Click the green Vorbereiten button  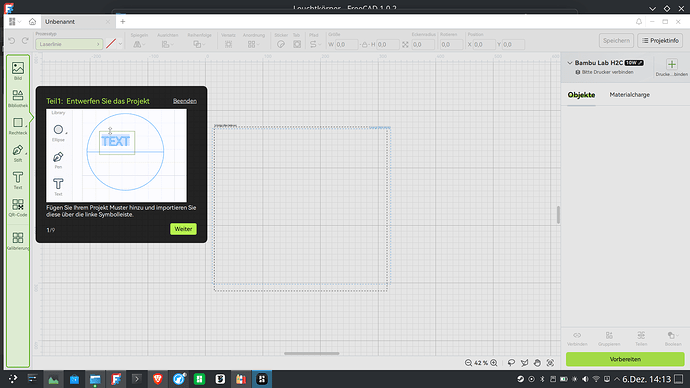pos(625,359)
